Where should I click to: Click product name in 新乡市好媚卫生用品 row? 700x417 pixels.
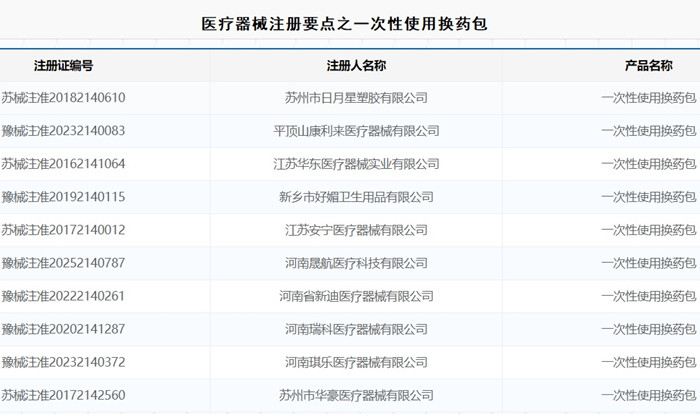coord(649,197)
